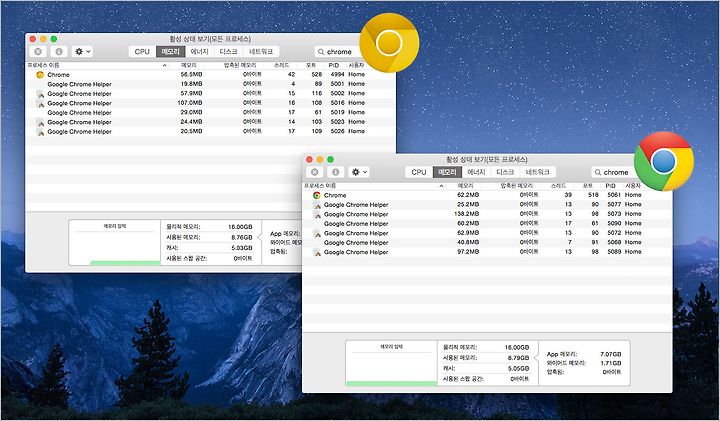The image size is (720, 421).
Task: Sort by 스레드 column in the back window
Action: coord(281,65)
